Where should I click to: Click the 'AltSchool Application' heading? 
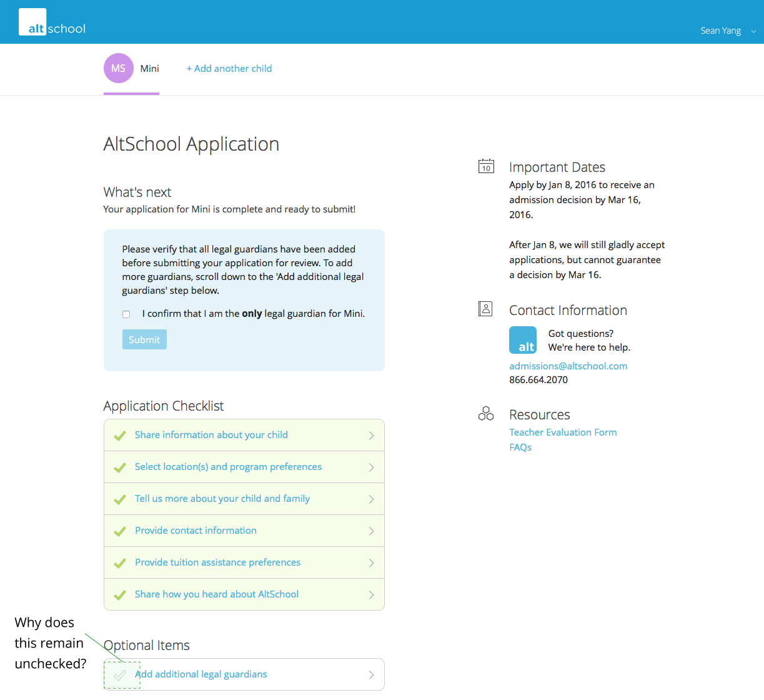191,144
